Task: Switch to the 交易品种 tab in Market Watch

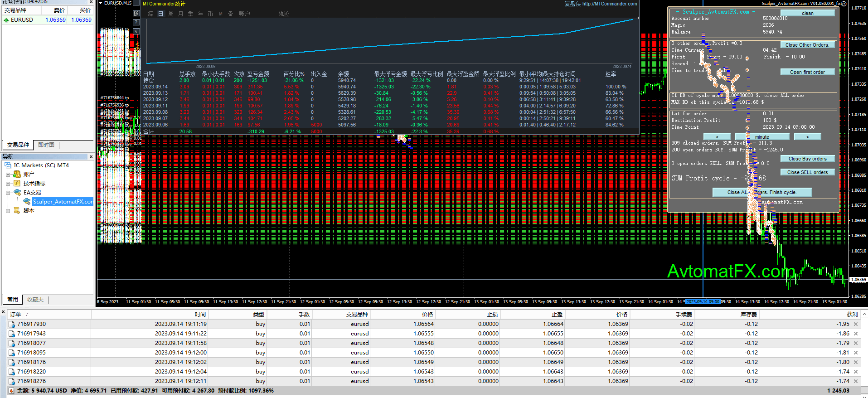Action: click(18, 145)
